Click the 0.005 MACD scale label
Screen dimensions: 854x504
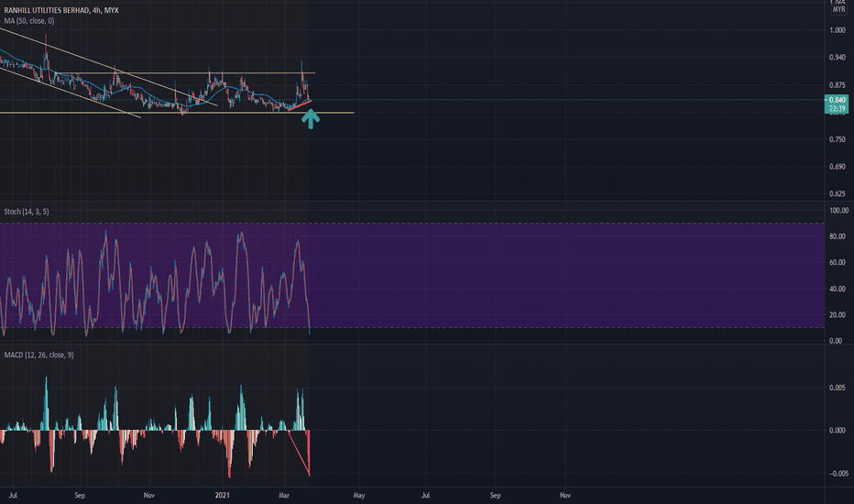click(838, 388)
